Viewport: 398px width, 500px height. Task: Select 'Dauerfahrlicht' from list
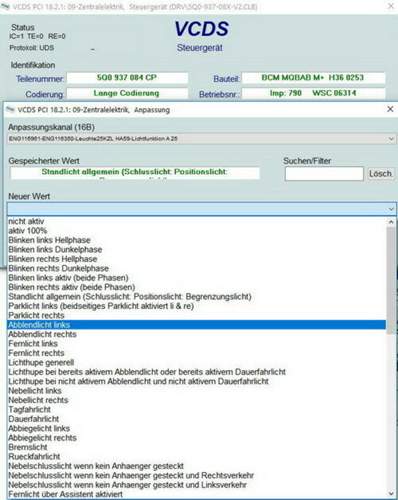click(x=197, y=419)
